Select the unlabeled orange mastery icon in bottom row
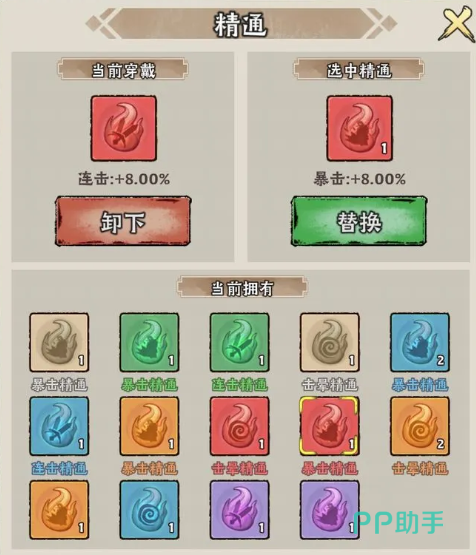The width and height of the screenshot is (476, 555). tap(59, 510)
